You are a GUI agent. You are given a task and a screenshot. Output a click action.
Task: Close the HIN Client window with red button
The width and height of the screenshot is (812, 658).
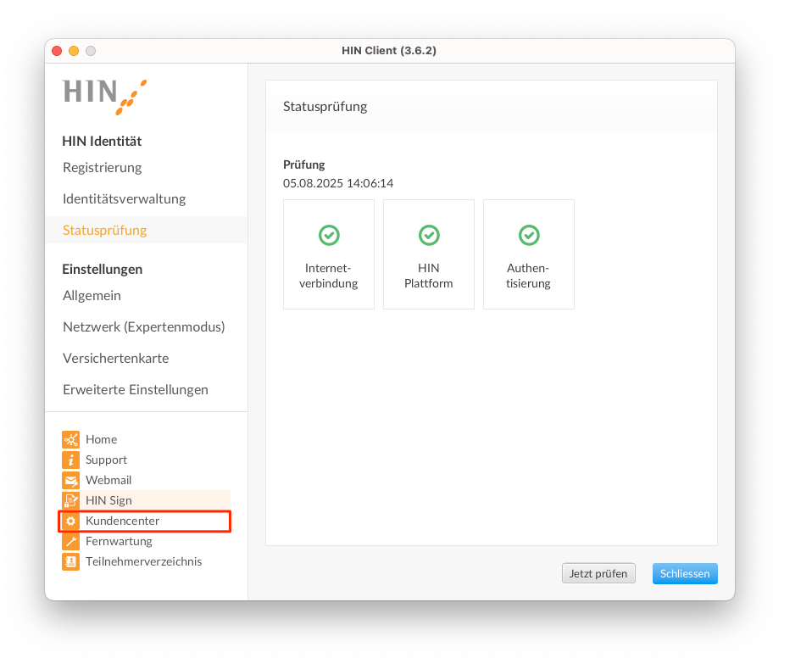57,51
